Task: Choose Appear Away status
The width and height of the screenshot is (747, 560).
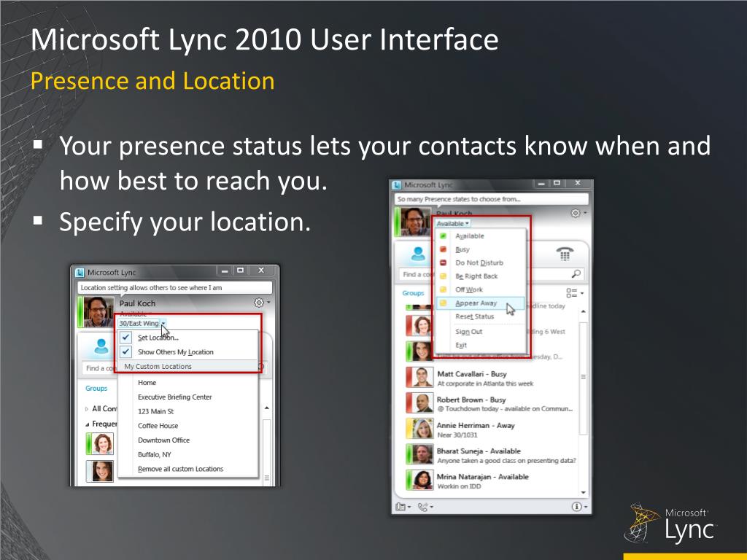Action: [480, 303]
